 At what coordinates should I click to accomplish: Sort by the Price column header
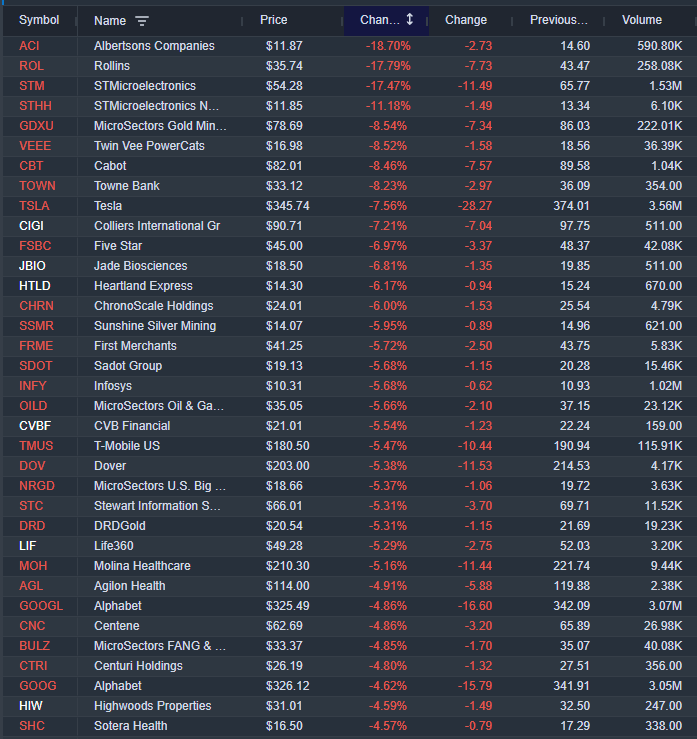click(x=273, y=20)
